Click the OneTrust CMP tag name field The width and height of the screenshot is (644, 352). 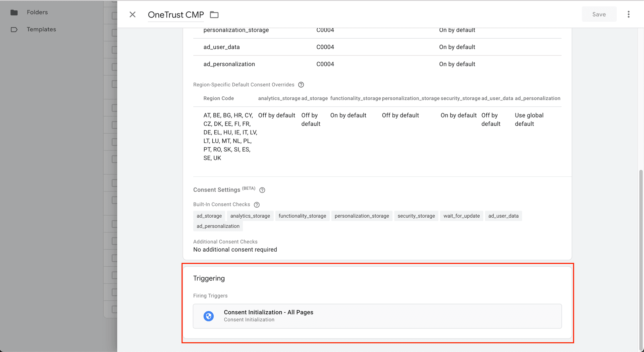click(176, 15)
